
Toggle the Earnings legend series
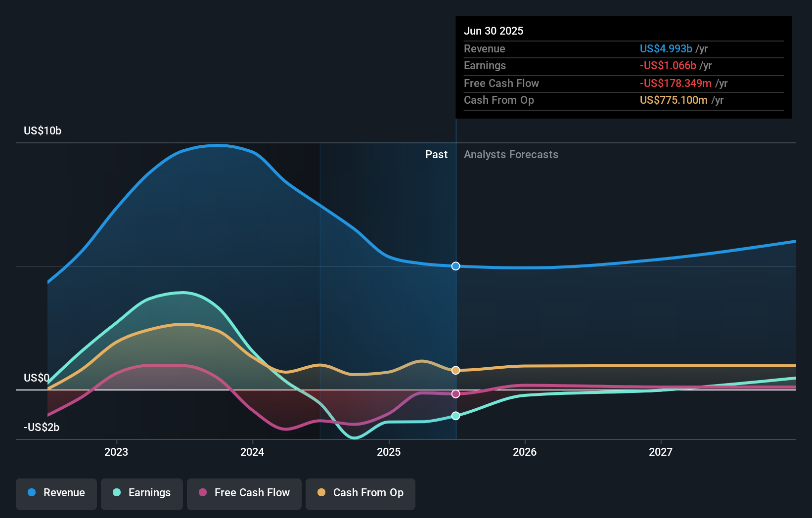pos(142,494)
